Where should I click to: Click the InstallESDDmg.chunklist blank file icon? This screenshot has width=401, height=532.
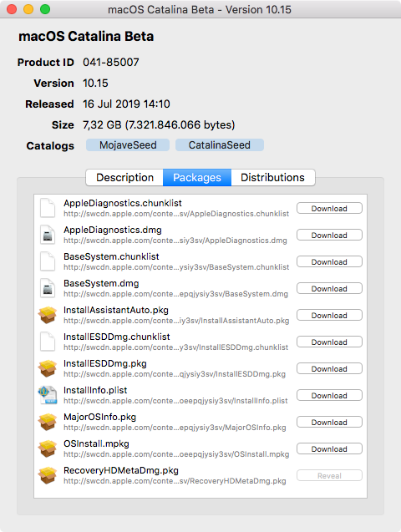(48, 342)
